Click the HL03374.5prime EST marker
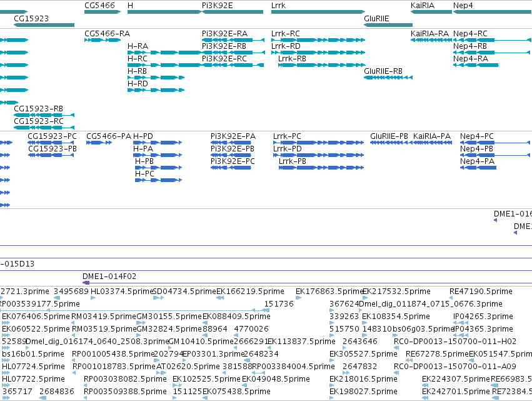The width and height of the screenshot is (532, 401). click(x=93, y=298)
